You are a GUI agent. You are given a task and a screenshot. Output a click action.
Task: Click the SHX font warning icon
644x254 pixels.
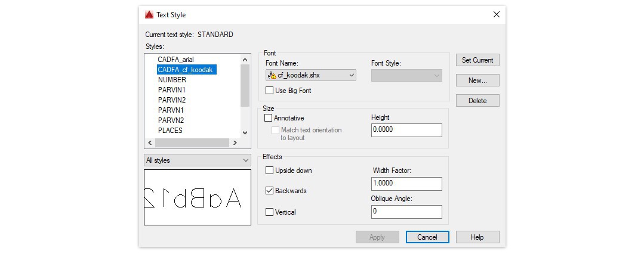(272, 76)
